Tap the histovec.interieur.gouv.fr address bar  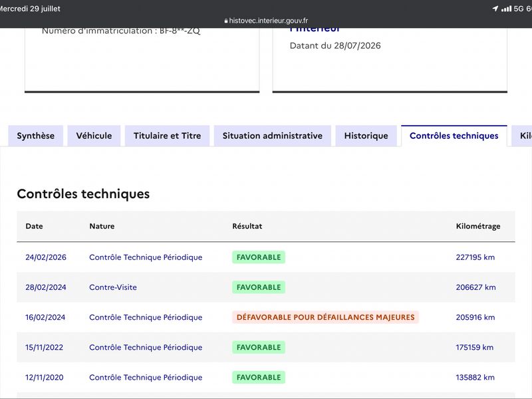pyautogui.click(x=266, y=21)
